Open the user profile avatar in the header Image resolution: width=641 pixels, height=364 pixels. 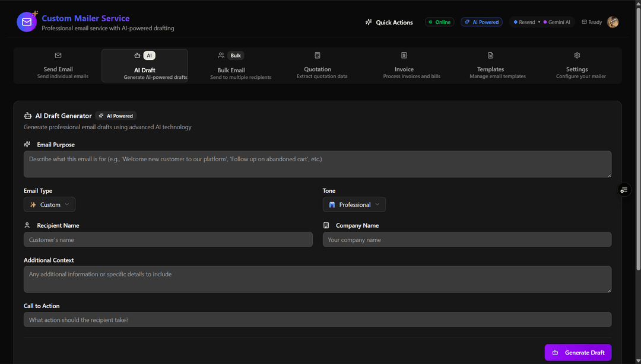613,22
